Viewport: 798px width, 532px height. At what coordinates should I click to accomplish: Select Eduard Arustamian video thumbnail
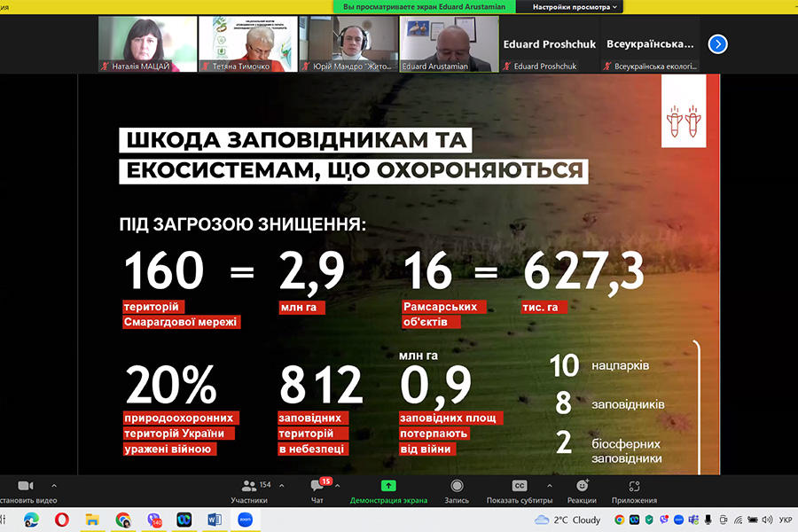450,44
